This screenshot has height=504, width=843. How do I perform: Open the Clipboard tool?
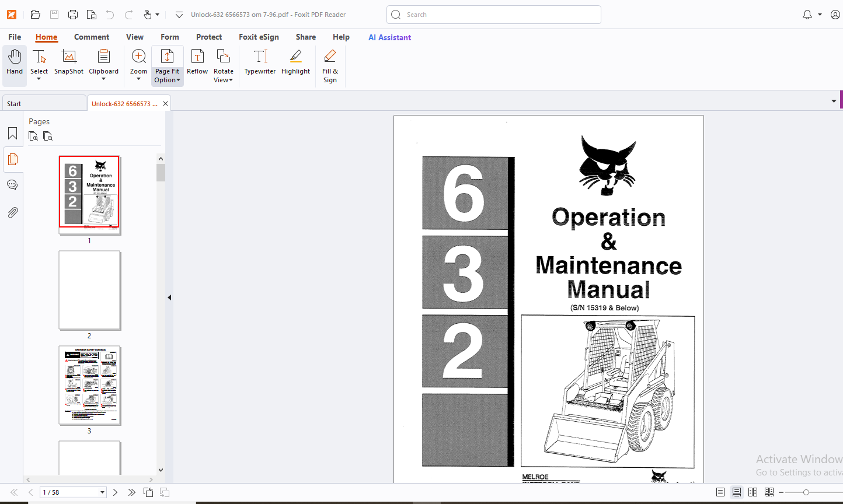(104, 61)
